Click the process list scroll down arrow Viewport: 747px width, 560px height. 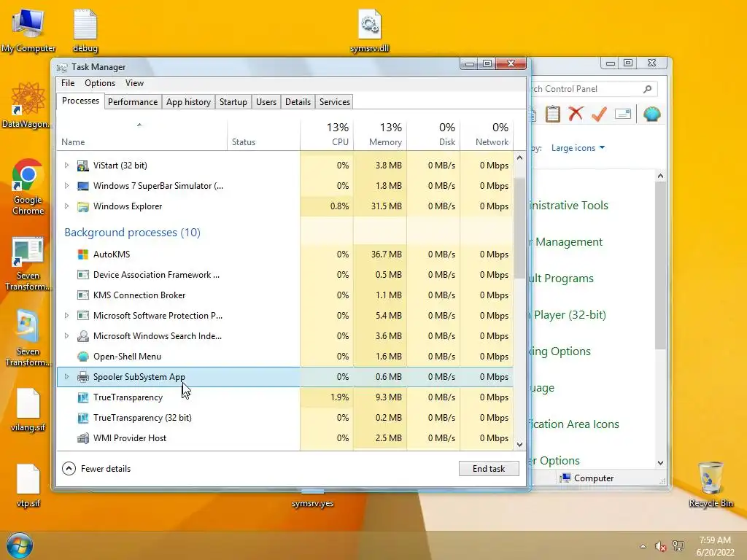coord(519,444)
